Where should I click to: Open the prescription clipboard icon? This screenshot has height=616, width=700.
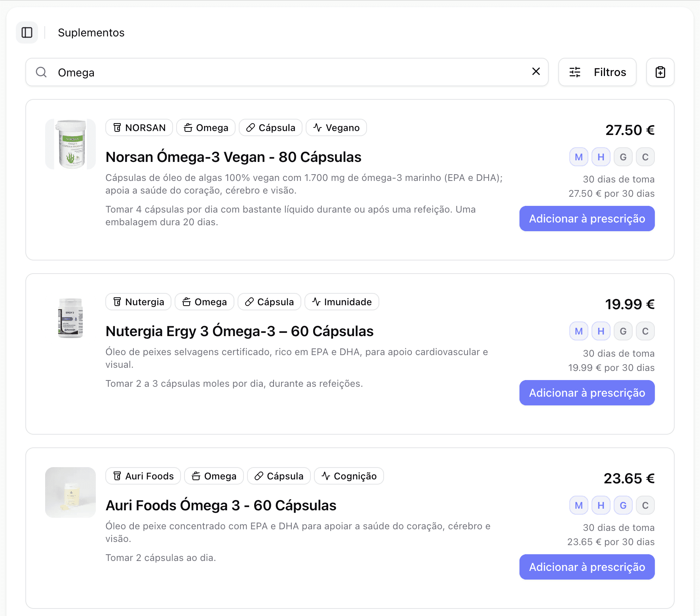(x=660, y=72)
